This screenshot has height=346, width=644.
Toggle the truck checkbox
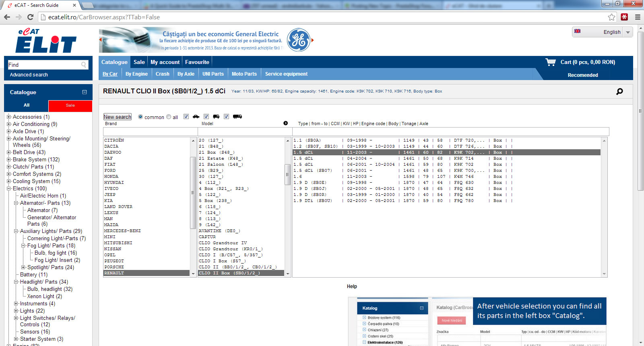226,117
